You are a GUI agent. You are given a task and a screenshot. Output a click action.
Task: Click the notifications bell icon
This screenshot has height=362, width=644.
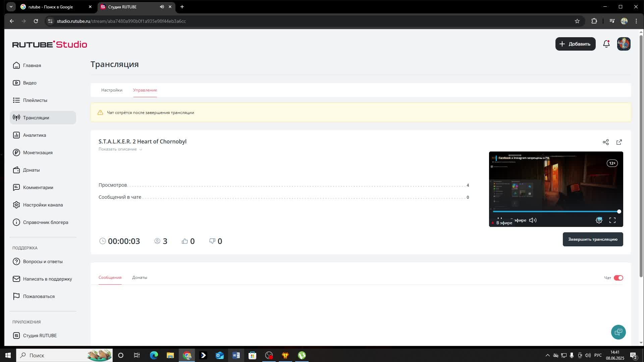pos(606,44)
